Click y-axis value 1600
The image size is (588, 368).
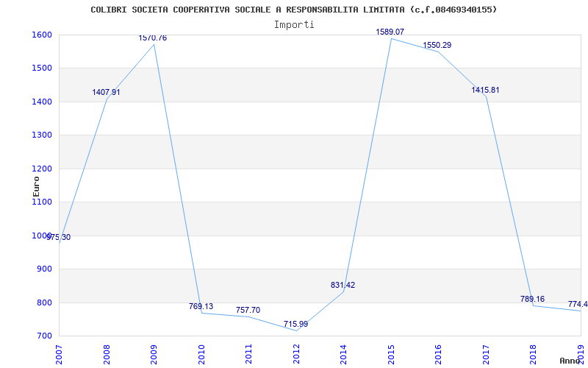tap(42, 35)
